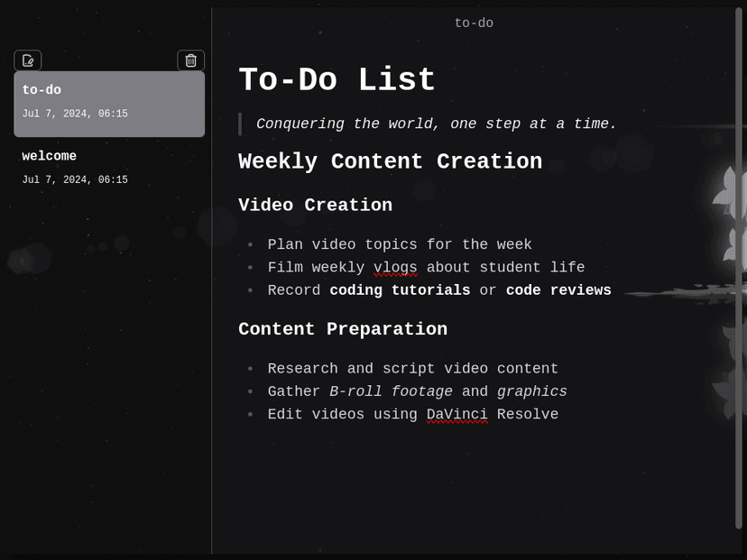Click the Content Preparation section heading

click(x=343, y=328)
